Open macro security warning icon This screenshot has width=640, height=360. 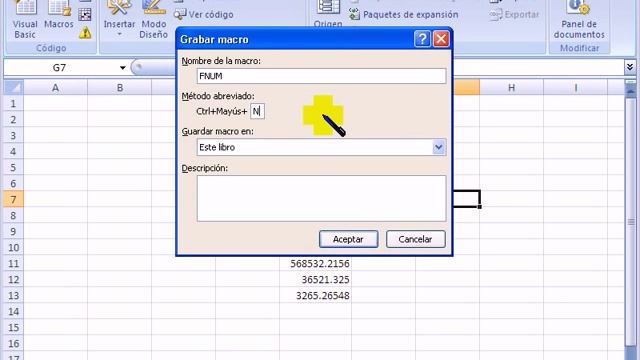85,33
